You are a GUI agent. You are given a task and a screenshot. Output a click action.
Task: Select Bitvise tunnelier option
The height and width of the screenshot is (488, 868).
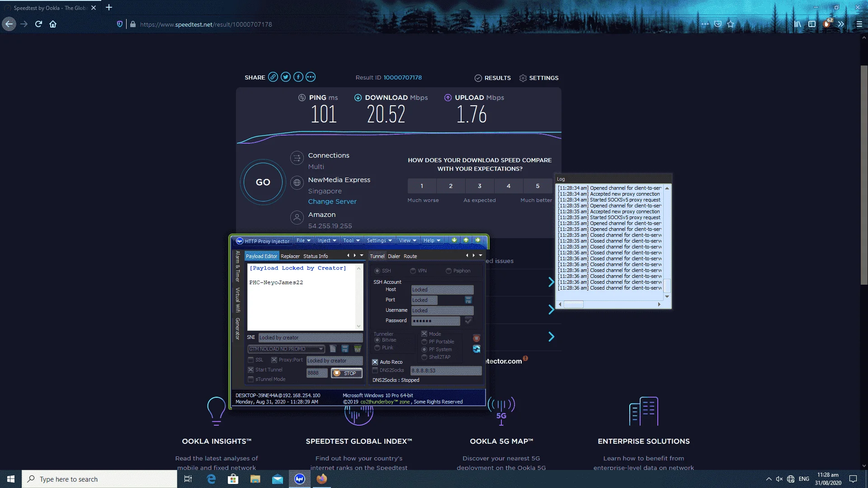click(x=377, y=340)
